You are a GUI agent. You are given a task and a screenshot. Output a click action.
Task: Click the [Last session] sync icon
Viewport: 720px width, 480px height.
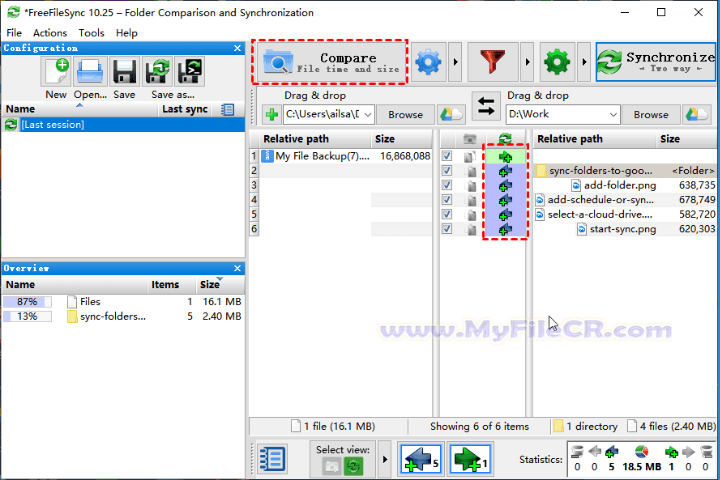point(11,124)
